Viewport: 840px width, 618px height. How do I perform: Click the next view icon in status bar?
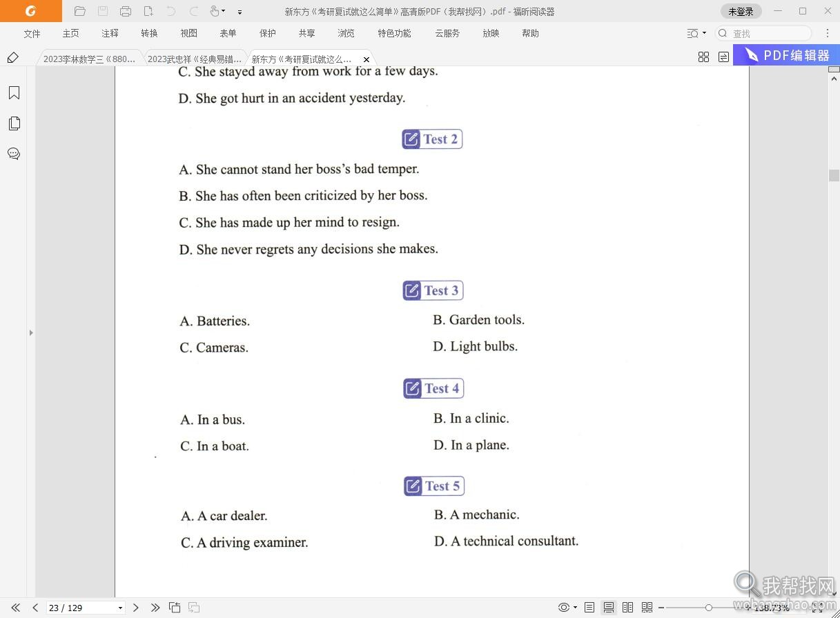pyautogui.click(x=194, y=608)
